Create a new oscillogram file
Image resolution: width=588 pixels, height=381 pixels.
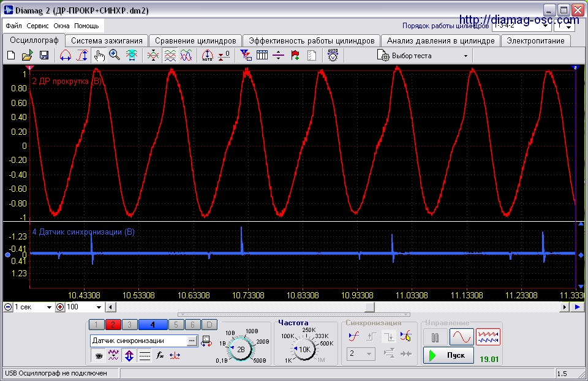pos(11,56)
